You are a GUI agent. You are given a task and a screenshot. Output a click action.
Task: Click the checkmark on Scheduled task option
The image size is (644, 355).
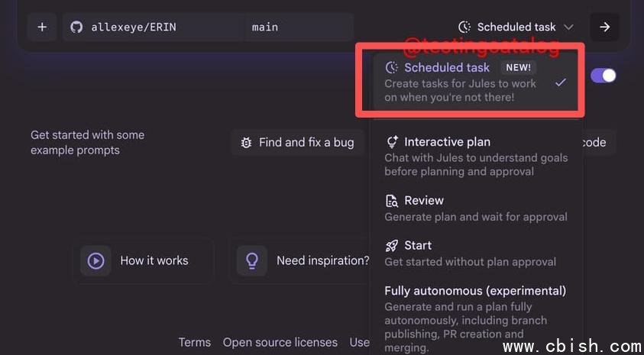point(560,82)
